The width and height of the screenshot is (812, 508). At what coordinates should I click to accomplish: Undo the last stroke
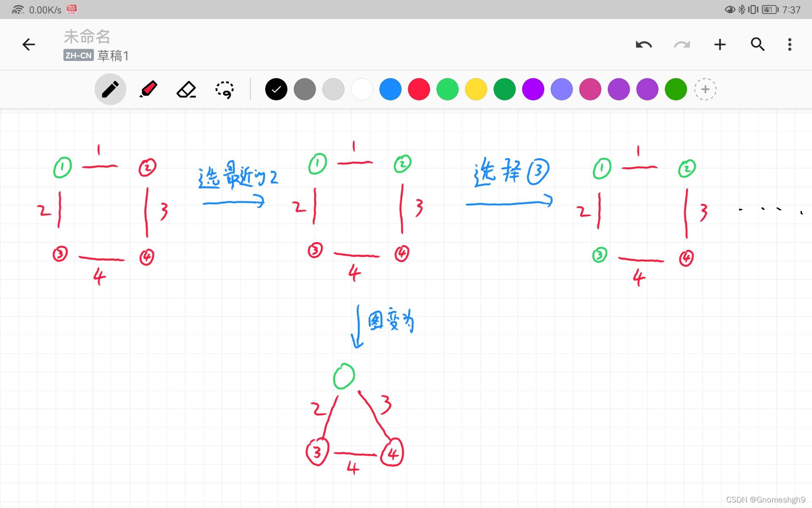(644, 44)
